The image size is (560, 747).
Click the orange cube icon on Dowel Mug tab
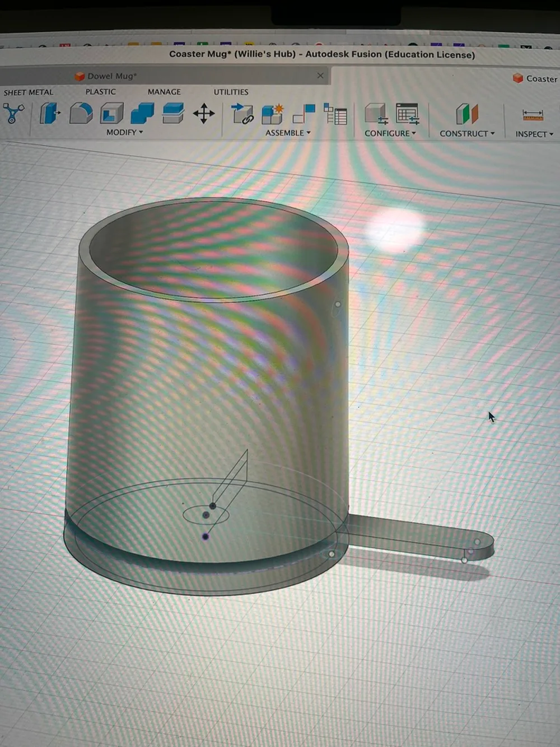click(x=80, y=76)
